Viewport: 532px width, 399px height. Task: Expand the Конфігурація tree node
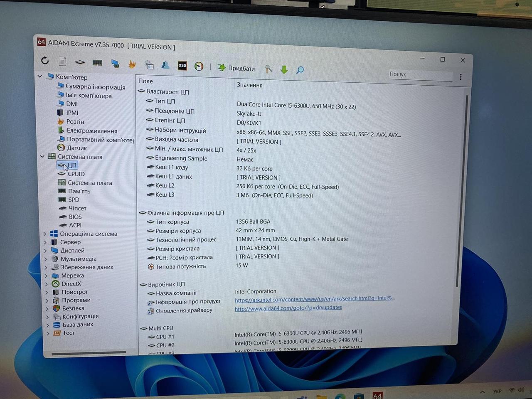[47, 316]
